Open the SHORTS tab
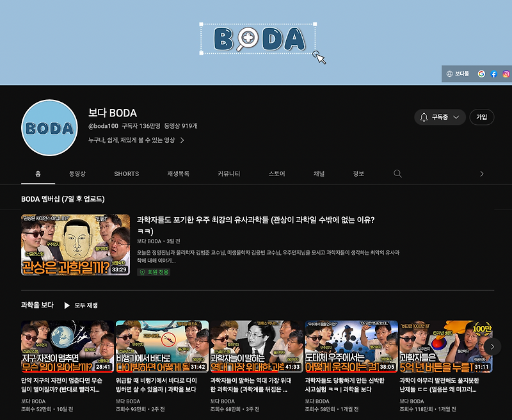The image size is (512, 420). coord(126,174)
